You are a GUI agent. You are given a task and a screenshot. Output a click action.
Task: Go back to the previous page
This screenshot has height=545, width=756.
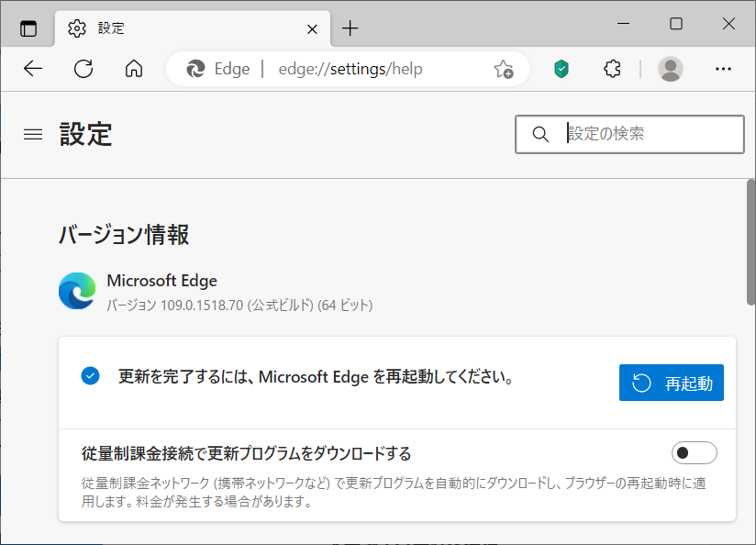click(33, 69)
